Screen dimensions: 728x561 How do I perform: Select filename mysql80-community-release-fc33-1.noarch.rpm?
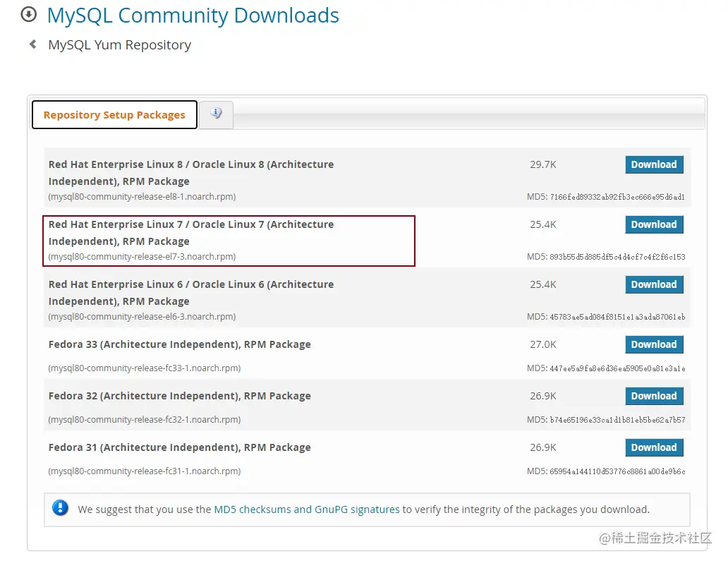coord(145,368)
